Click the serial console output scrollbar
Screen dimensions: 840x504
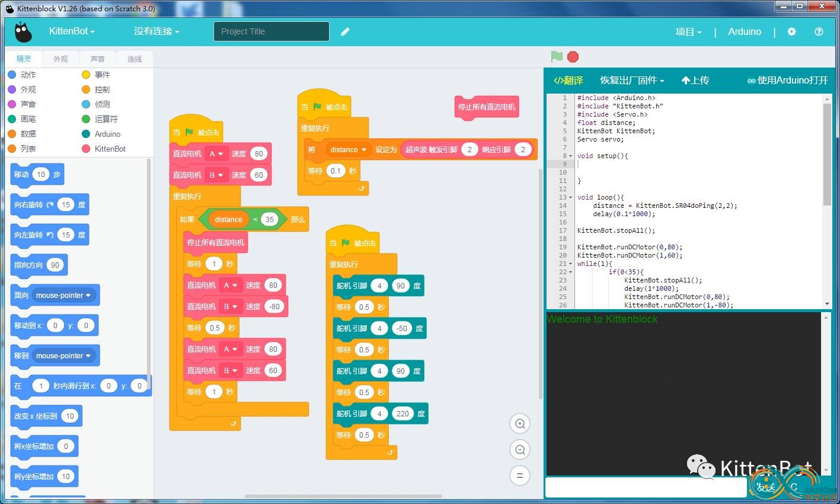826,394
